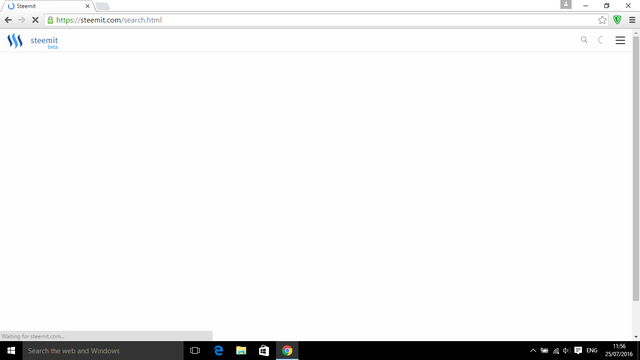Open the Steemit search magnifier icon
This screenshot has height=360, width=640.
(584, 40)
